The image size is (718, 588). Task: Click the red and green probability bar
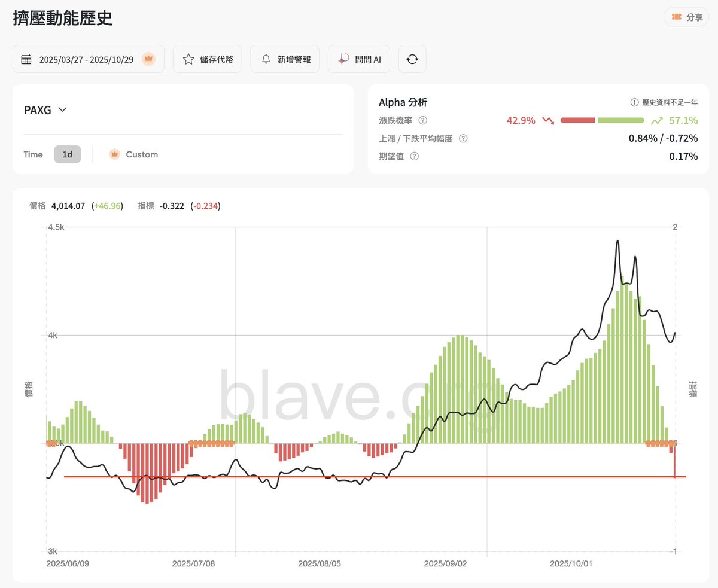[602, 120]
